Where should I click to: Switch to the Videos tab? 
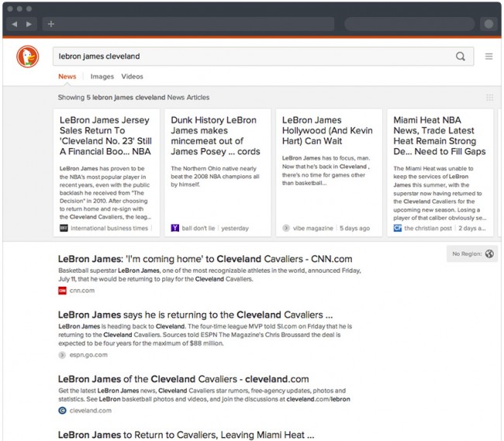(132, 77)
